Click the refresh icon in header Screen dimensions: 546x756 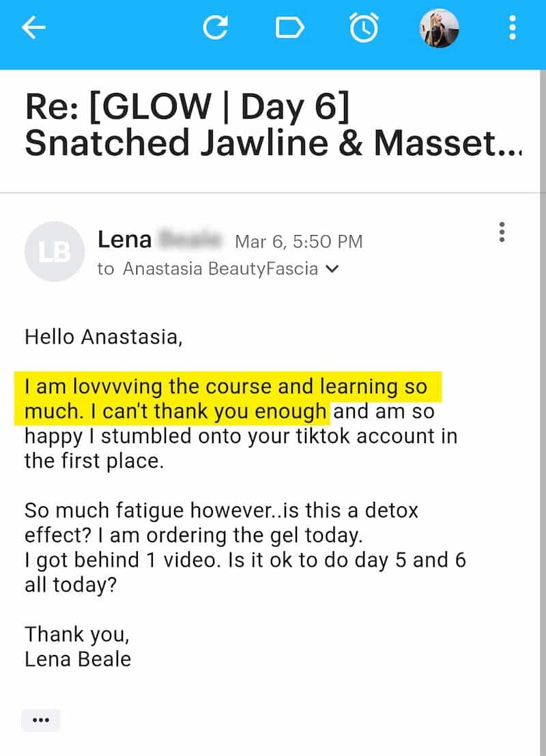(x=216, y=28)
